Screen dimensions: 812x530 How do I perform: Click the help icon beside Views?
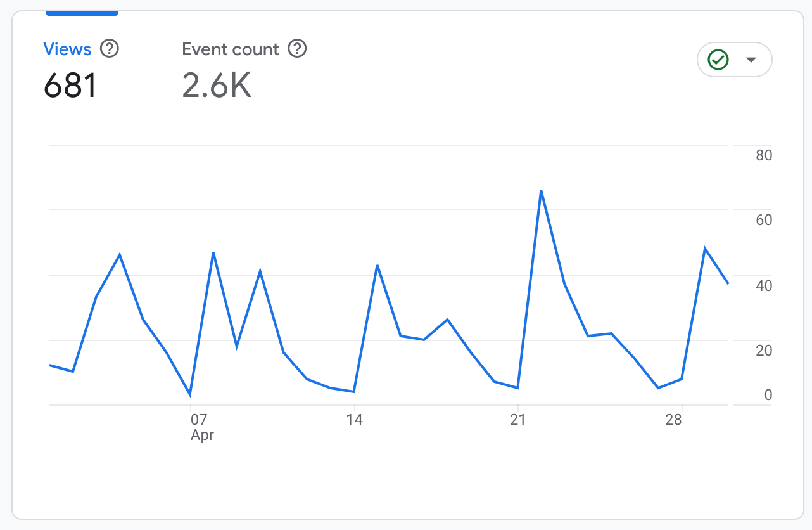tap(110, 49)
